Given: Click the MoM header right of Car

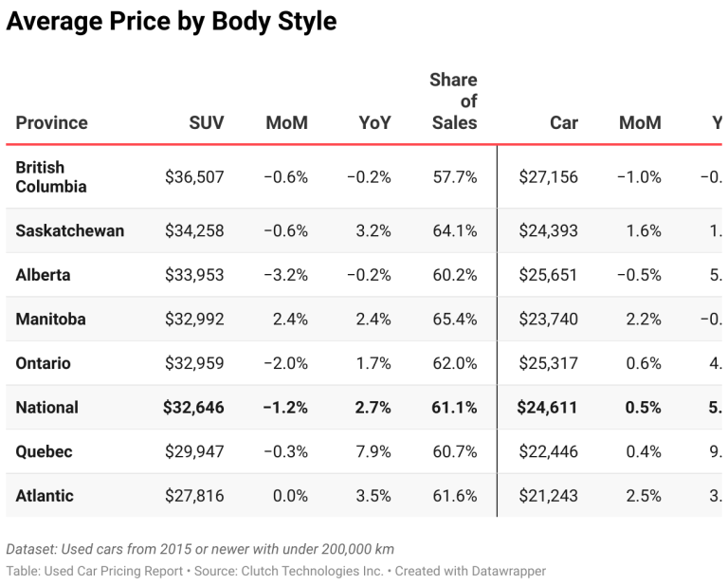Looking at the screenshot, I should click(x=640, y=122).
